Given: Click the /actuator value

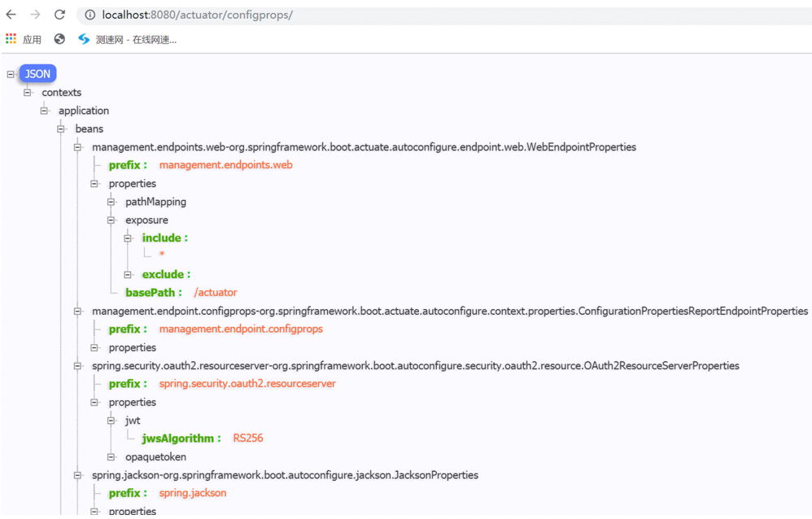Looking at the screenshot, I should pos(216,293).
